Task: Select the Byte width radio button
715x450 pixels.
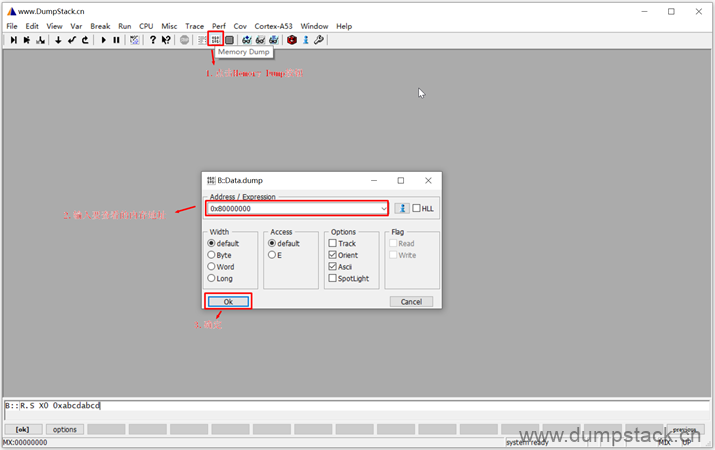Action: coord(211,255)
